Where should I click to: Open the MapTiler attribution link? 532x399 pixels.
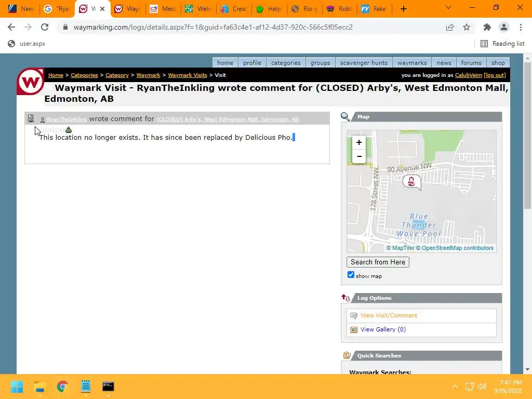(x=401, y=248)
